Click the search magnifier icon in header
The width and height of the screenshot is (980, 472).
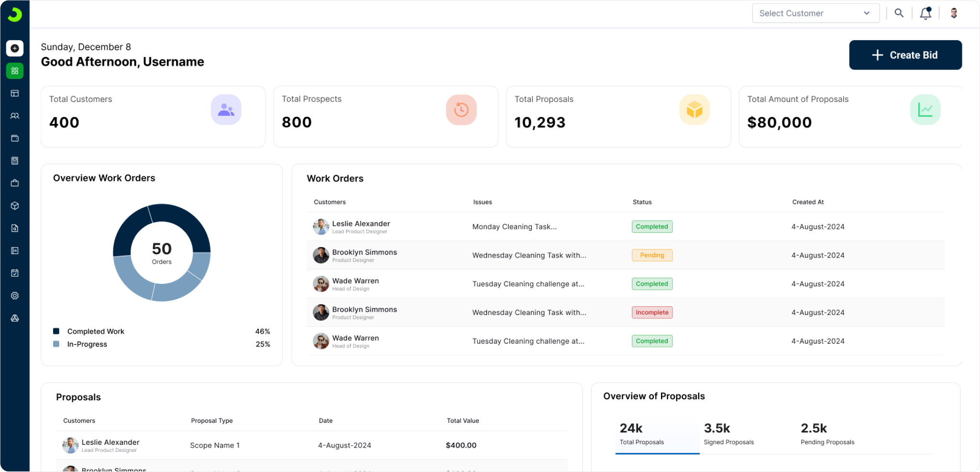pyautogui.click(x=899, y=13)
